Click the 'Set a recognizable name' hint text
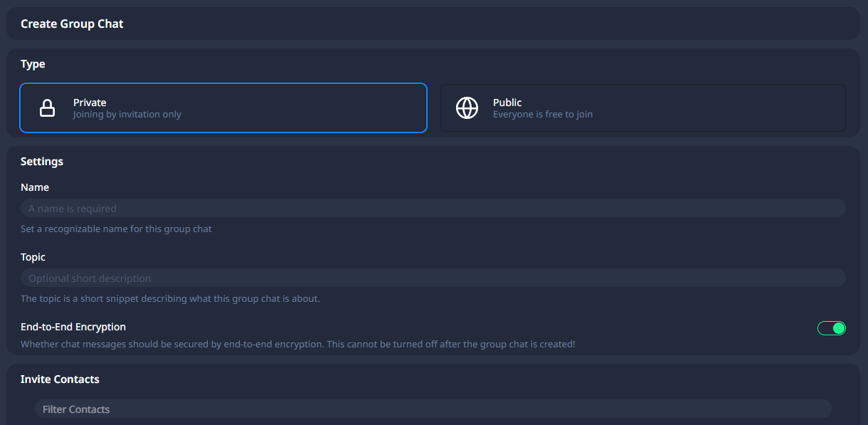 tap(116, 229)
